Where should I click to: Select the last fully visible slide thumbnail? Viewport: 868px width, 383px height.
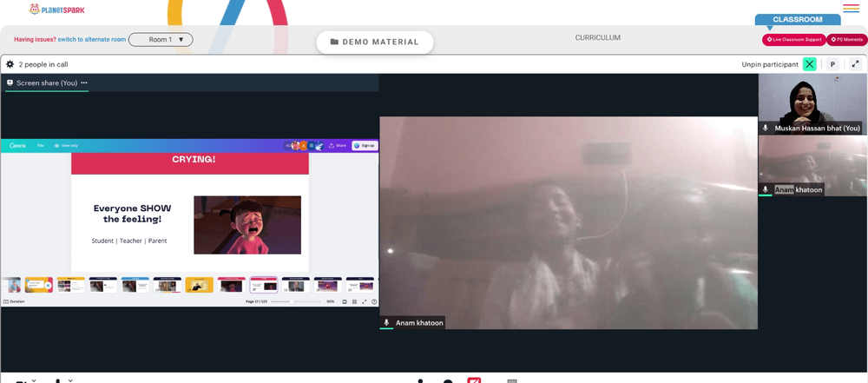point(360,285)
